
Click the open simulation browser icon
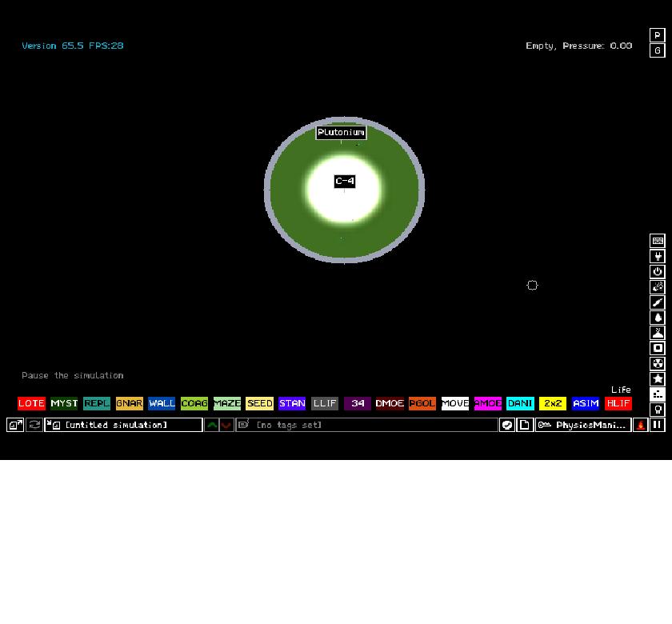click(x=15, y=425)
